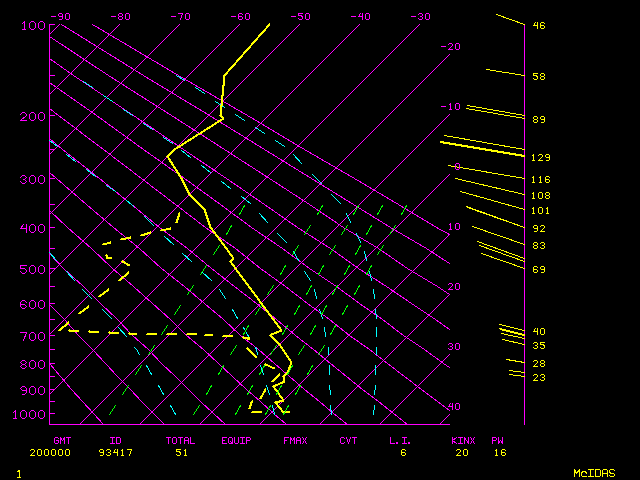Select the TOTAL column header
The height and width of the screenshot is (480, 640).
tap(180, 440)
